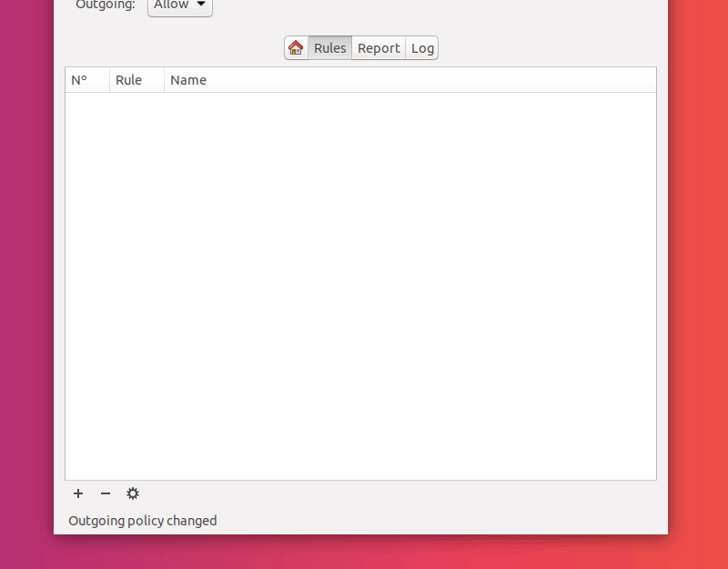This screenshot has width=728, height=569.
Task: Select the Rules tab
Action: (329, 47)
